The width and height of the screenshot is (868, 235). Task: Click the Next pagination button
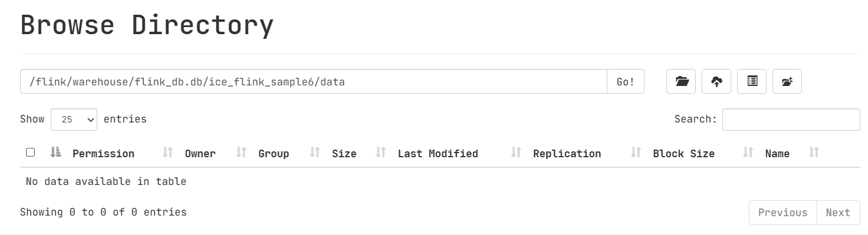838,213
